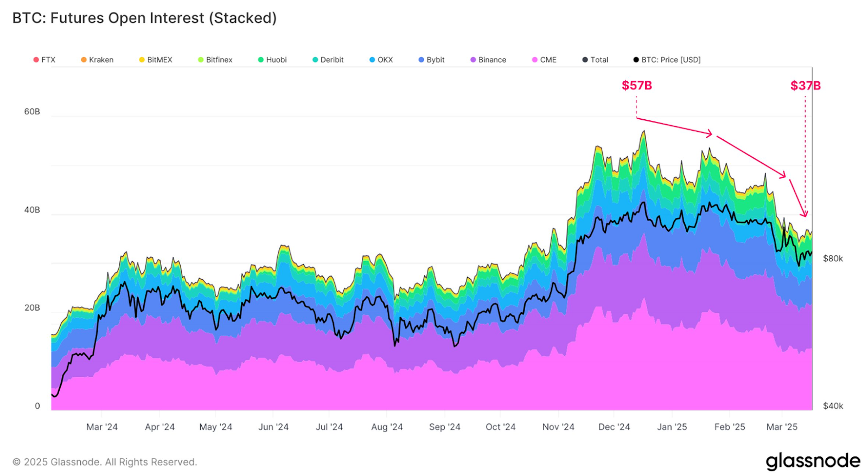
Task: Toggle the Binance legend entry
Action: point(488,60)
